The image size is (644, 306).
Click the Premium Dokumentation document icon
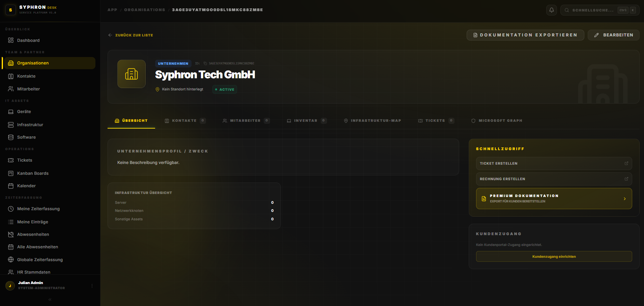point(484,199)
